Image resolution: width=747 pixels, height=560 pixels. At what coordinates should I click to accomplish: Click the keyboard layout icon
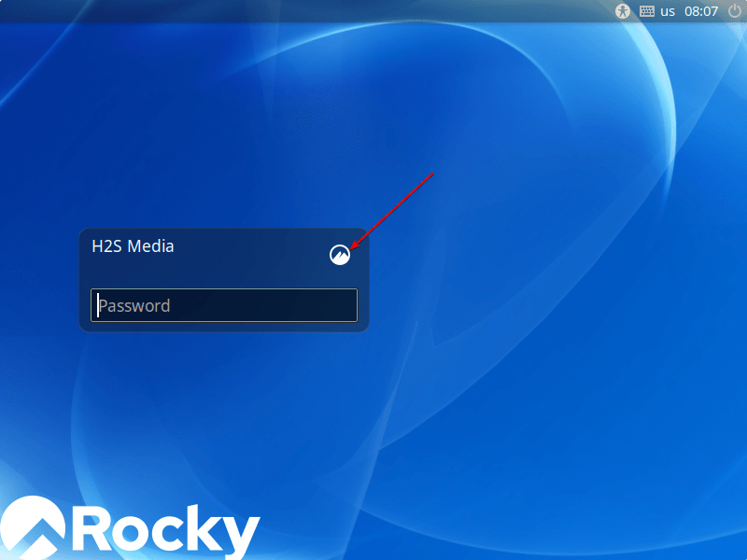646,11
